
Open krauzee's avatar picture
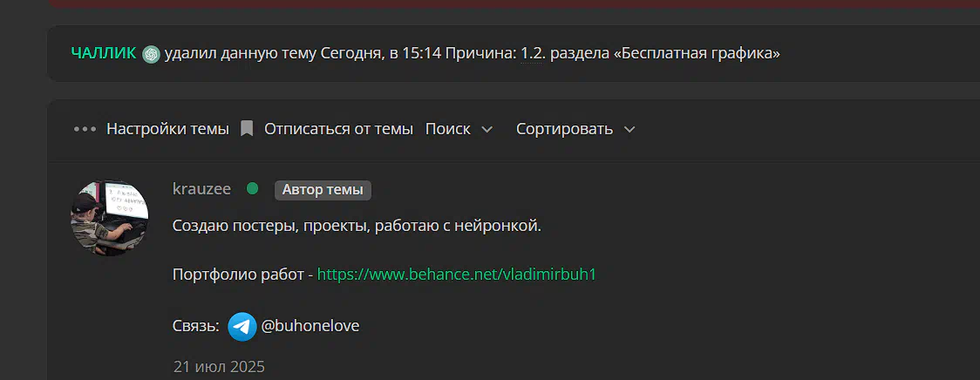[x=109, y=218]
